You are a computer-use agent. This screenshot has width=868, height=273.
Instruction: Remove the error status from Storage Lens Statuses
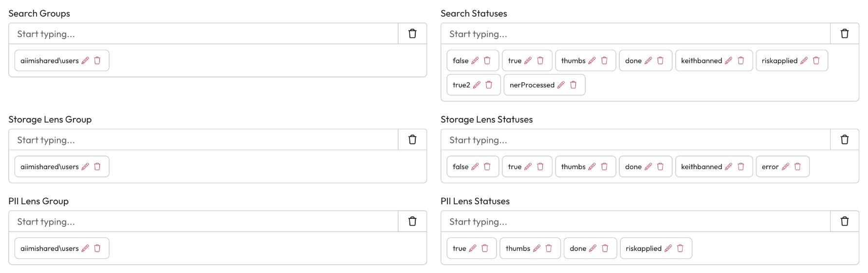797,167
